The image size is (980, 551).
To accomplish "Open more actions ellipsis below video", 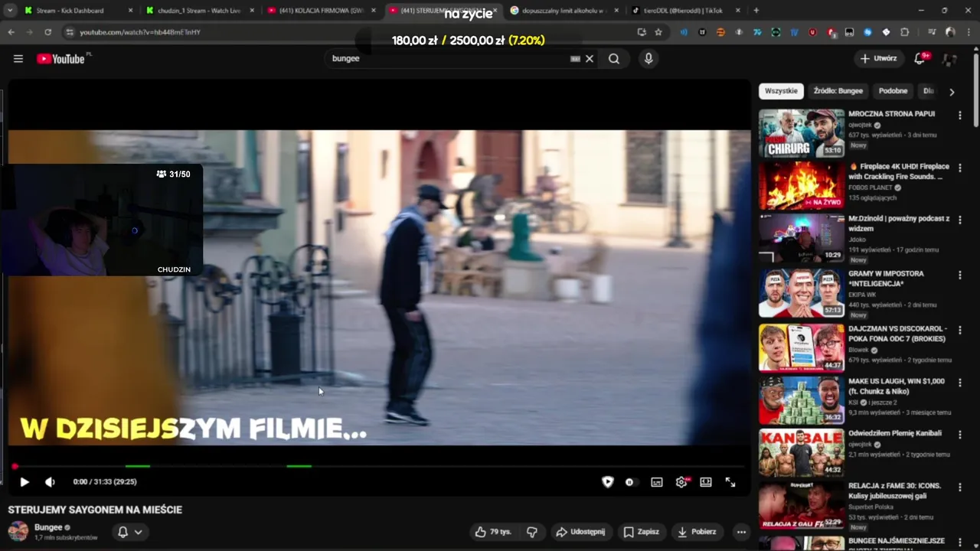I will [740, 532].
